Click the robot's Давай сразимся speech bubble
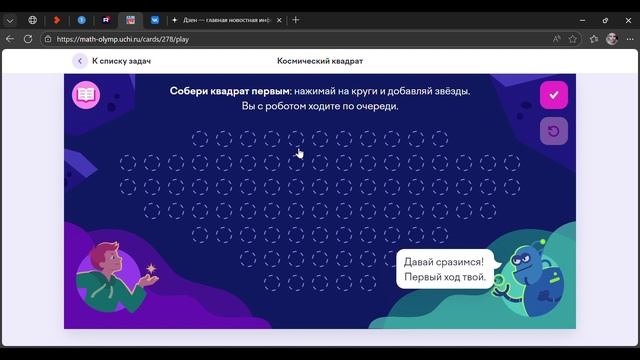640x360 pixels. [445, 269]
